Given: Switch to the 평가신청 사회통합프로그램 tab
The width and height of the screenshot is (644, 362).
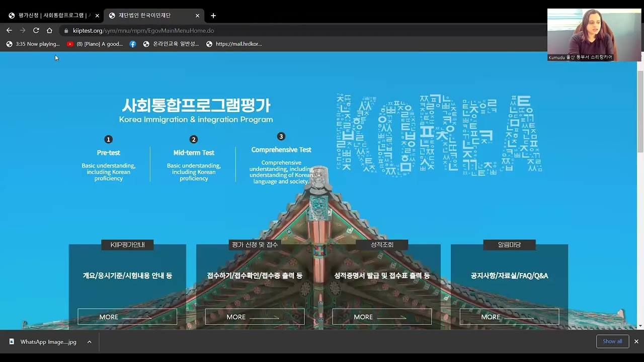Looking at the screenshot, I should (52, 16).
